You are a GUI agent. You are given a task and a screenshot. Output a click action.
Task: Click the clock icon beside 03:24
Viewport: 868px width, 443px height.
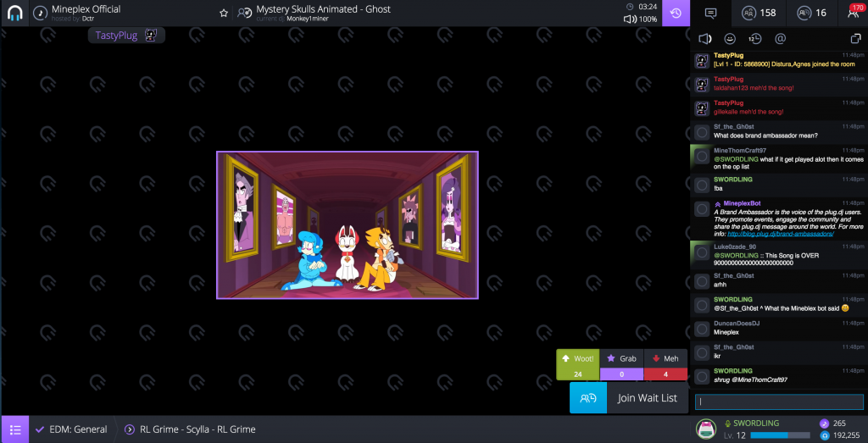tap(630, 7)
